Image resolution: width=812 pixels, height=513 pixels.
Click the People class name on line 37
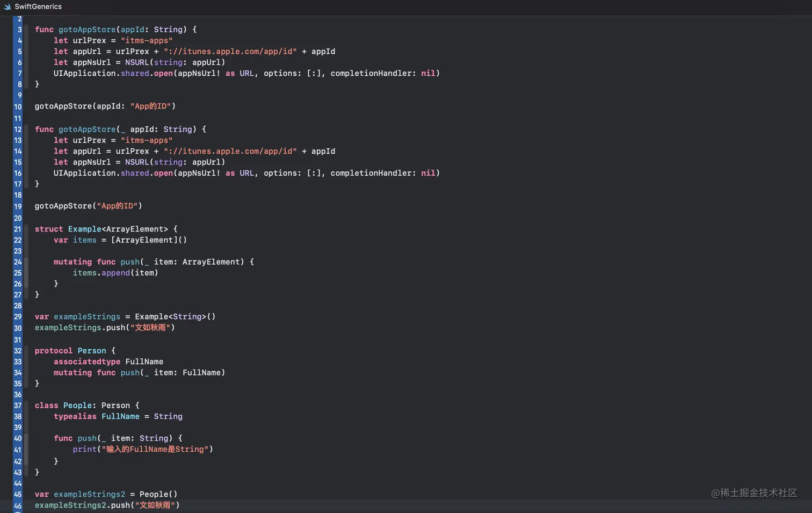point(78,406)
